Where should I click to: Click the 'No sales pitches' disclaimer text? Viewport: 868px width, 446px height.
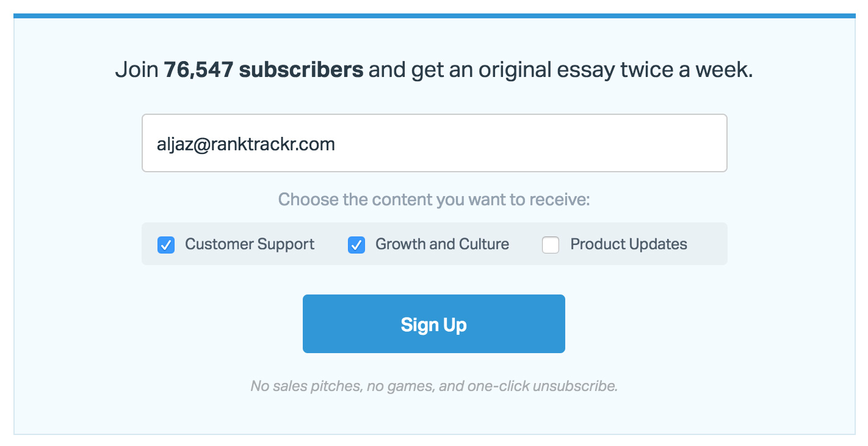pos(434,386)
